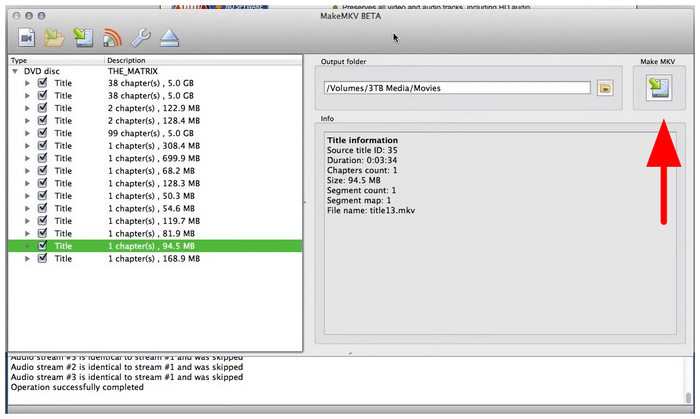Viewport: 700px width, 419px height.
Task: Expand the 68.2 MB title row
Action: coord(27,171)
